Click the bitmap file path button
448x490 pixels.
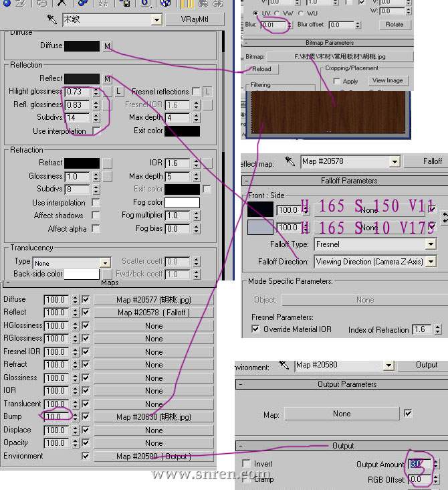(340, 56)
